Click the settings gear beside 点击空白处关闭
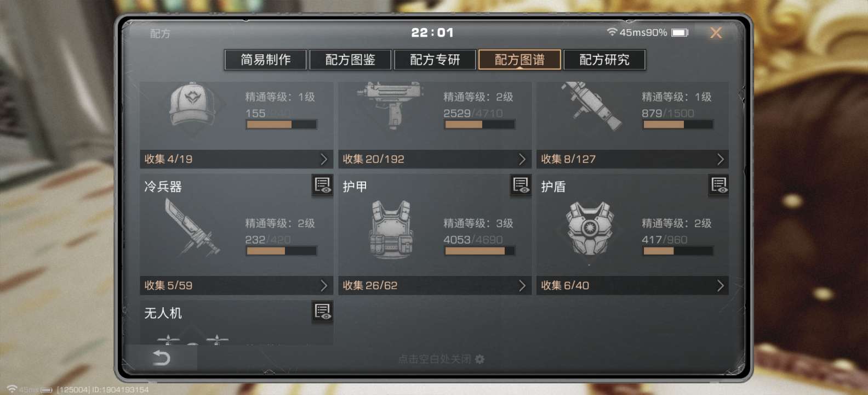 click(480, 359)
